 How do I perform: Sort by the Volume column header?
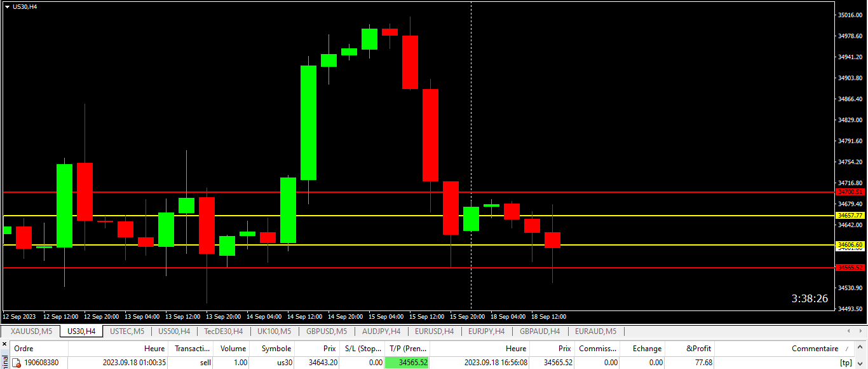coord(231,349)
